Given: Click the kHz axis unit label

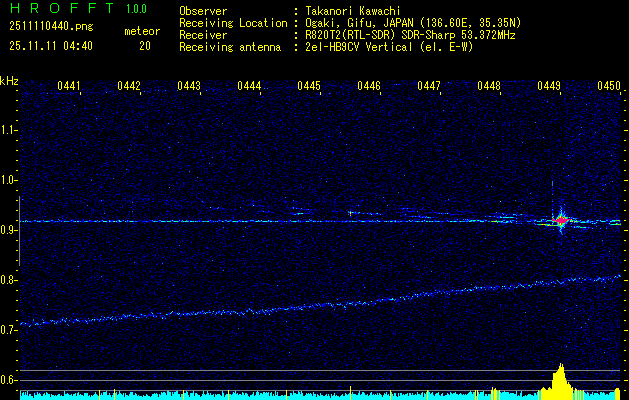Looking at the screenshot, I should (x=9, y=80).
